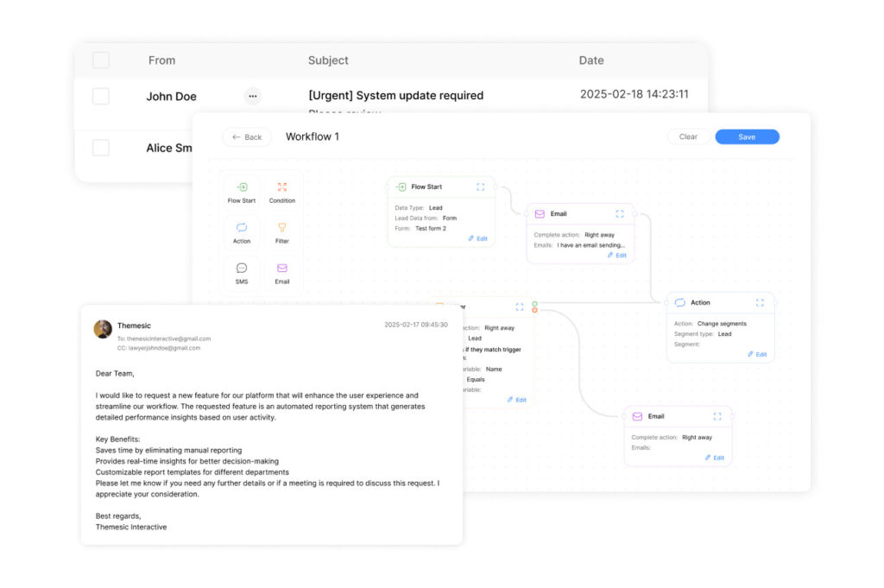Expand the top Email node card
The width and height of the screenshot is (884, 588).
pos(620,213)
